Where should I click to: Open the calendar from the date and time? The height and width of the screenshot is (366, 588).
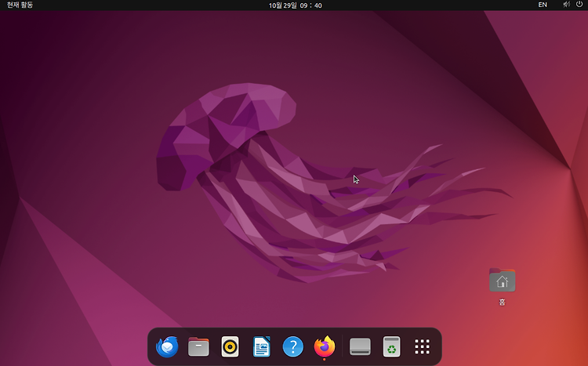click(x=295, y=5)
